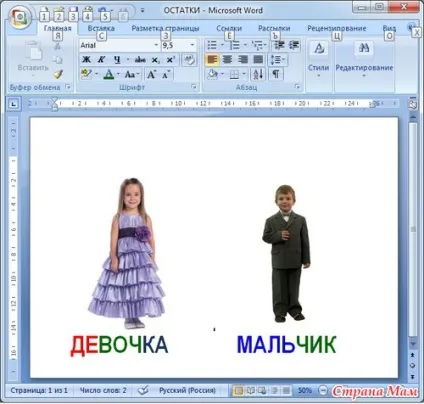Open the Office button menu
The image size is (424, 404).
(x=21, y=17)
